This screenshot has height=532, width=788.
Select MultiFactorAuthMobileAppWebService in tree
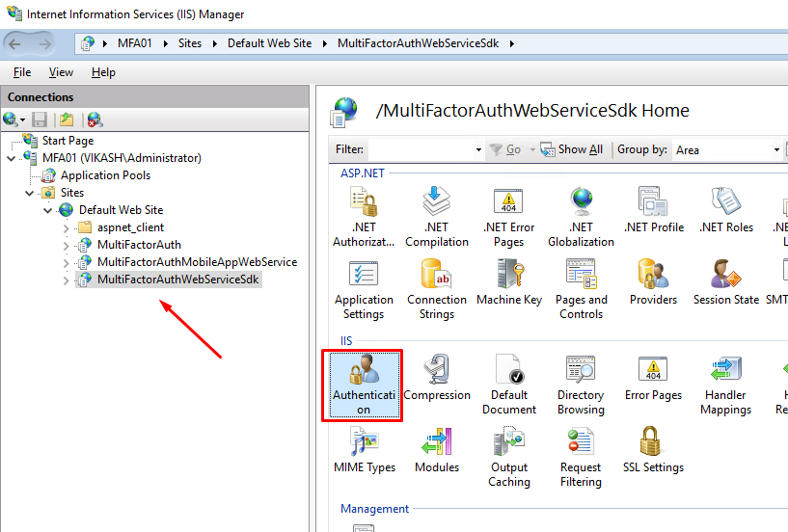(197, 262)
